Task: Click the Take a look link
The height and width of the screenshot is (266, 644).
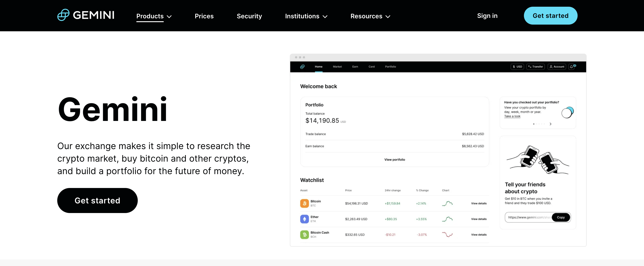Action: pyautogui.click(x=512, y=116)
